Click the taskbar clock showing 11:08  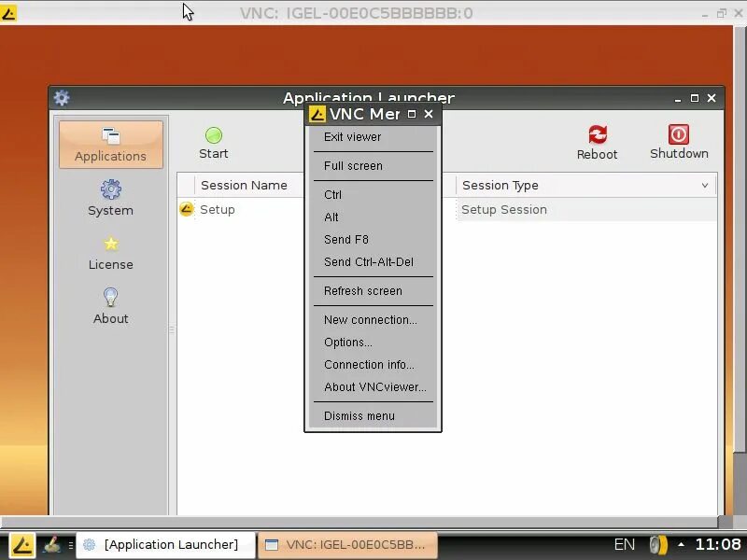[718, 544]
